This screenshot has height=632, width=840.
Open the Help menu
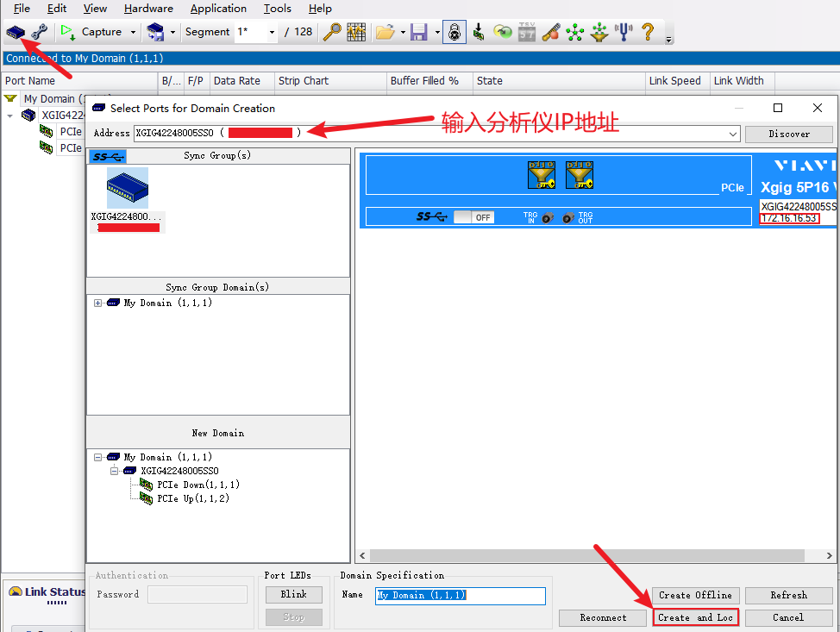[320, 9]
